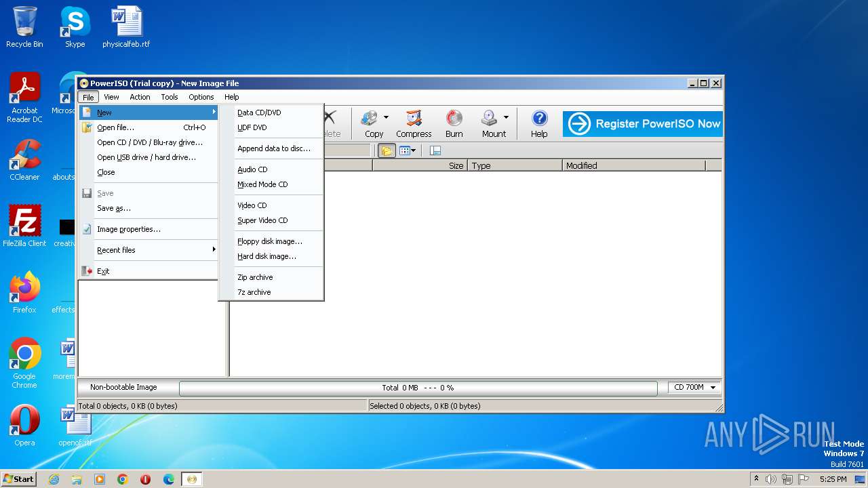Screen dimensions: 868x488
Task: Choose Open USB drive / hard drive...
Action: coord(149,157)
